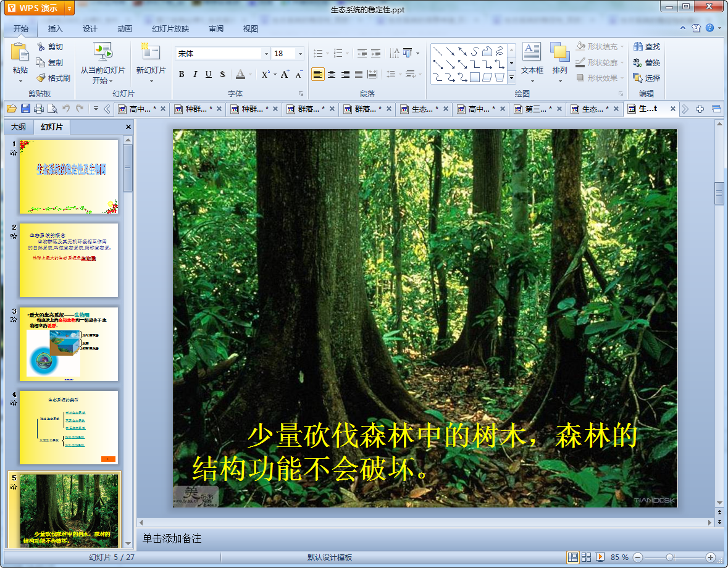Click the zoom in plus button
This screenshot has height=568, width=728.
pos(710,558)
